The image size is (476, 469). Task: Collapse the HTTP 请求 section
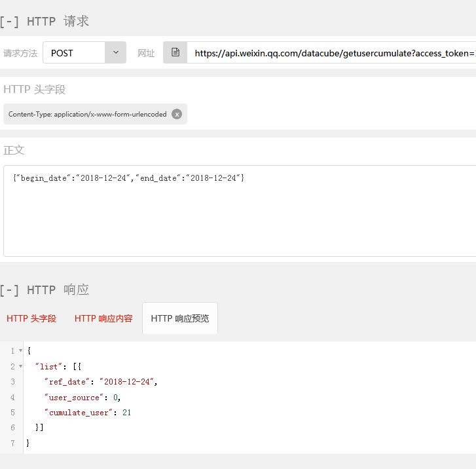[9, 22]
